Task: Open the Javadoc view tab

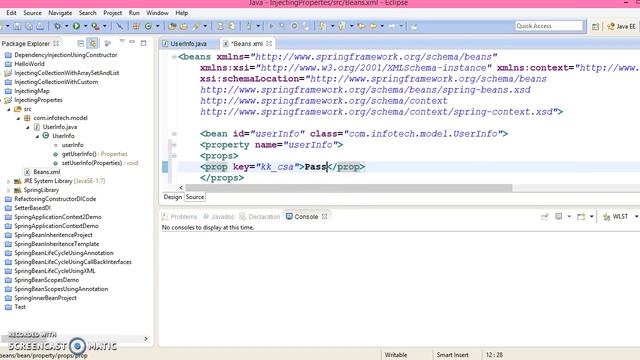Action: tap(218, 216)
